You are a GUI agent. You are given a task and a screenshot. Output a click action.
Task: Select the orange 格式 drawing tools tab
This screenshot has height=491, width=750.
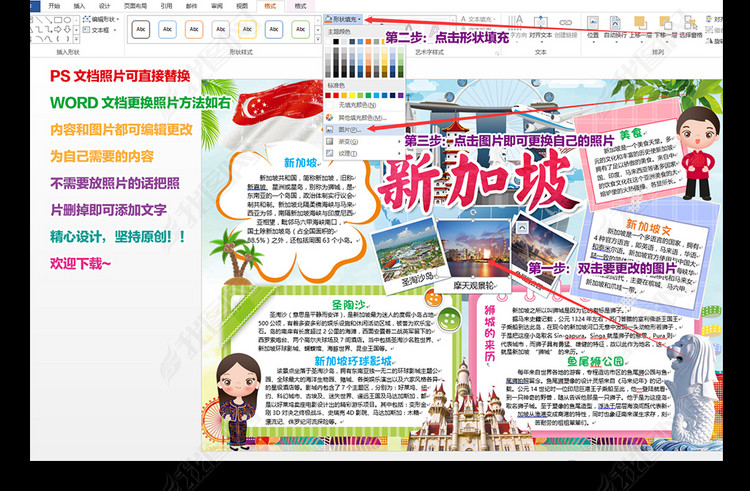(x=270, y=6)
